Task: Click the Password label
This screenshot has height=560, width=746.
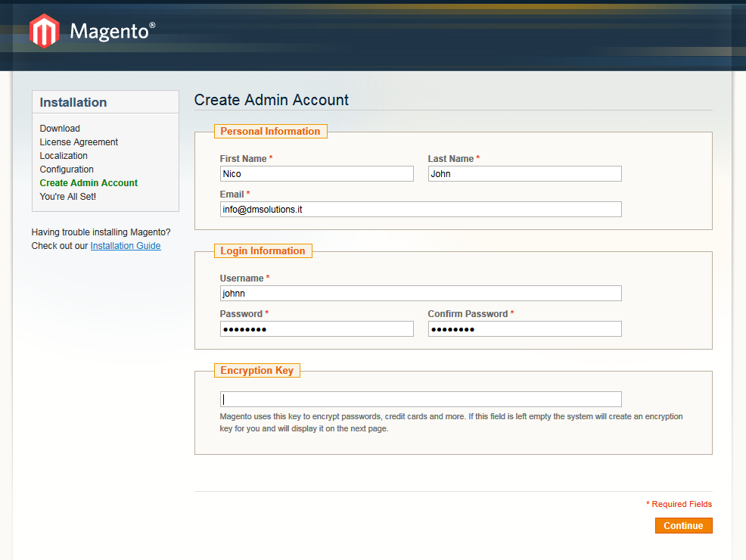Action: [244, 313]
